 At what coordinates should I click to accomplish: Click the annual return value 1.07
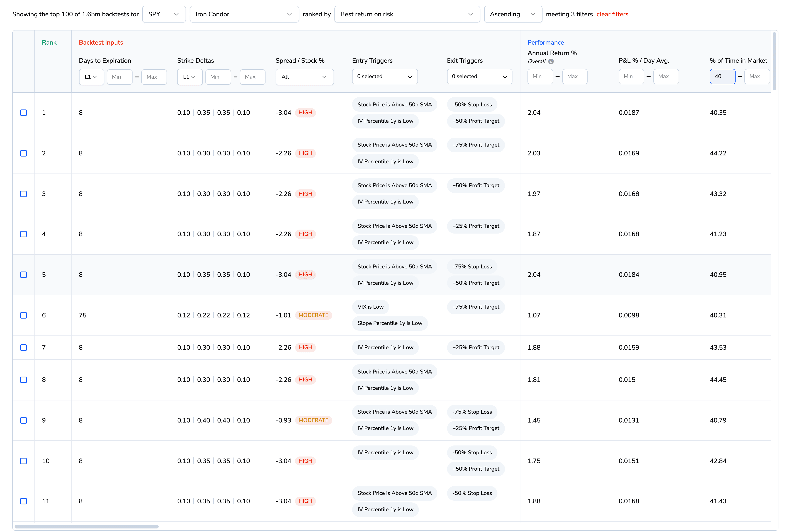pyautogui.click(x=534, y=315)
